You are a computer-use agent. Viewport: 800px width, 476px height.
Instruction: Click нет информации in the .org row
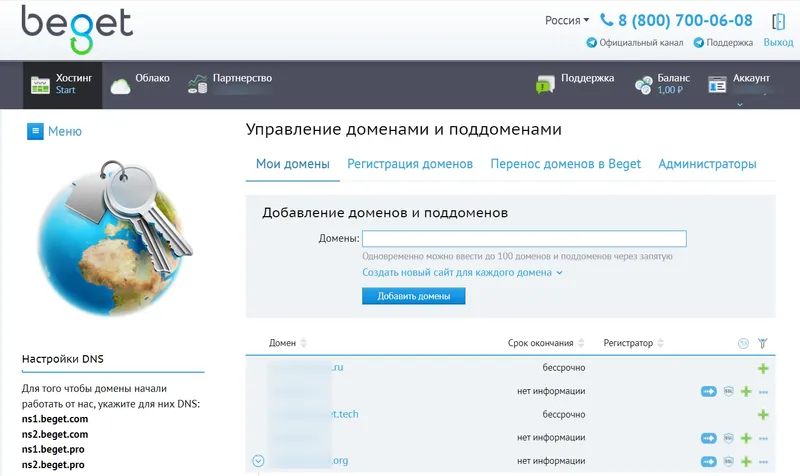[551, 461]
